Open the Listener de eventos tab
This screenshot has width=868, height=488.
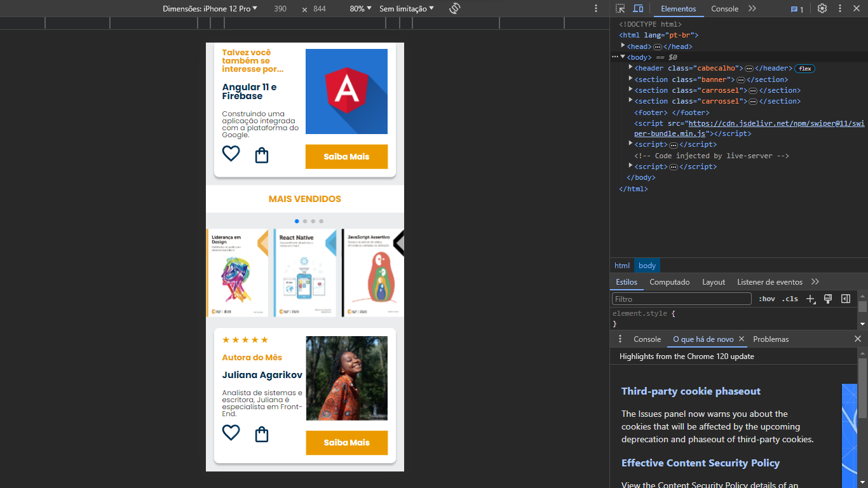pos(770,282)
